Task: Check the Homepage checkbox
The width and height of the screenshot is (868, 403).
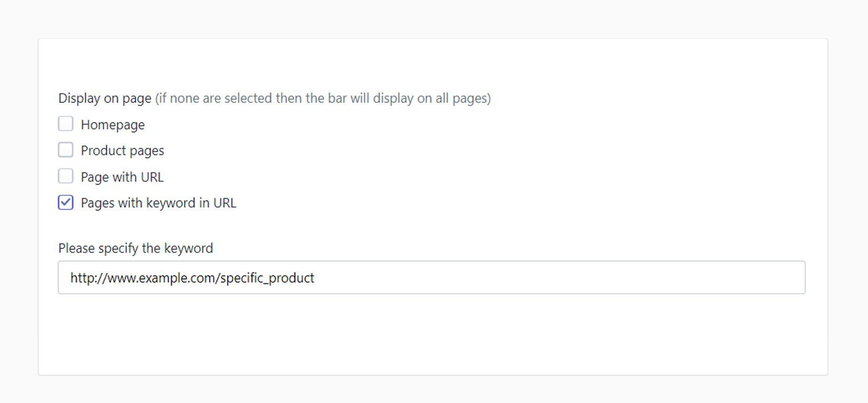Action: pyautogui.click(x=66, y=124)
